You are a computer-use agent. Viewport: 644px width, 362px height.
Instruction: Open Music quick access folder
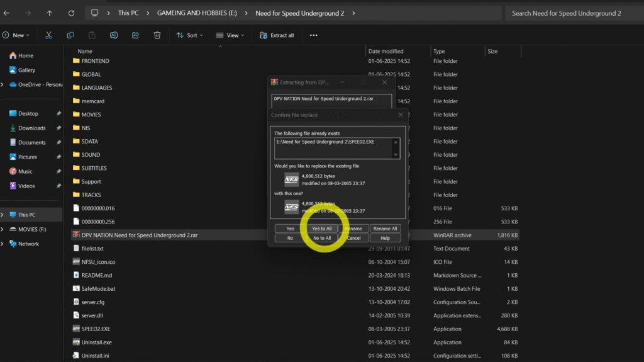coord(21,171)
